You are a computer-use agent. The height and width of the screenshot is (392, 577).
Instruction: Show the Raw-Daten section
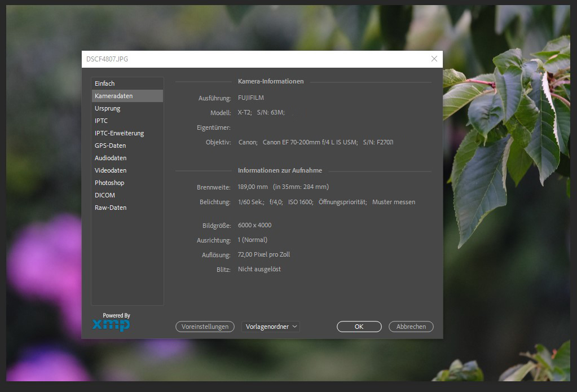(x=127, y=208)
